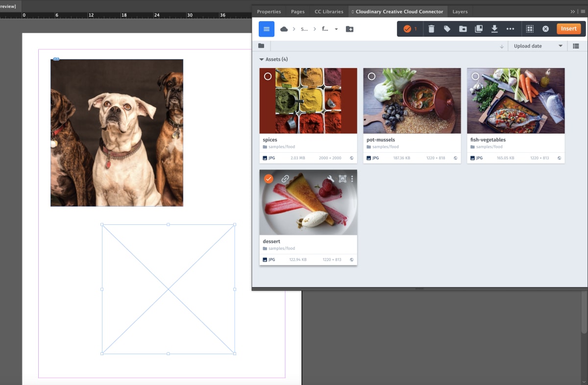Deselect the dessert asset checkmark
This screenshot has width=588, height=385.
269,179
